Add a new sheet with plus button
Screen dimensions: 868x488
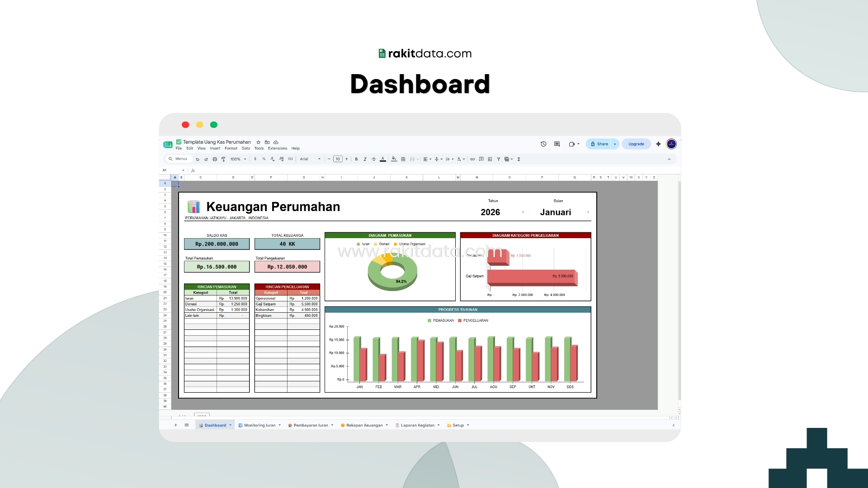(176, 425)
